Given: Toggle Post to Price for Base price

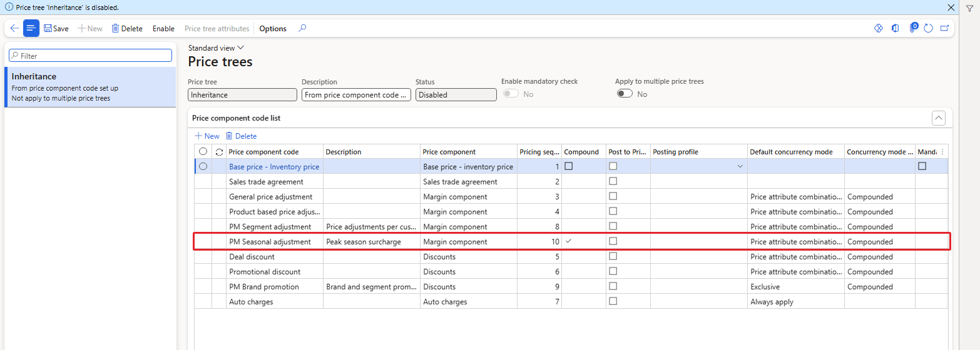Looking at the screenshot, I should point(613,166).
